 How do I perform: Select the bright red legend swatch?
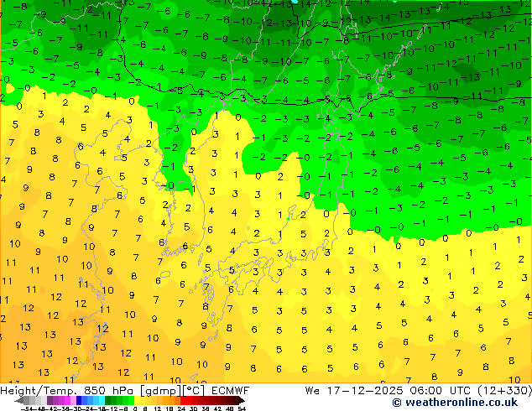coord(183,400)
